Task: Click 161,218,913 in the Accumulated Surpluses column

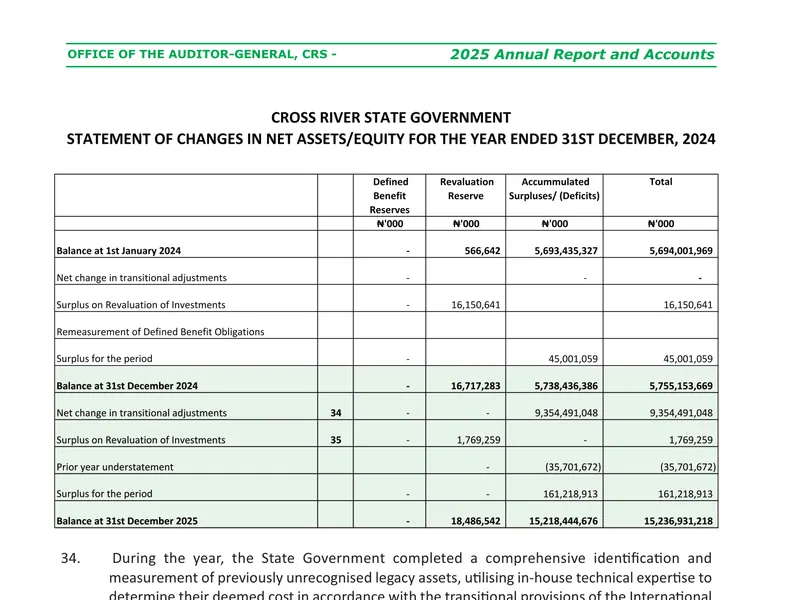Action: pyautogui.click(x=570, y=494)
